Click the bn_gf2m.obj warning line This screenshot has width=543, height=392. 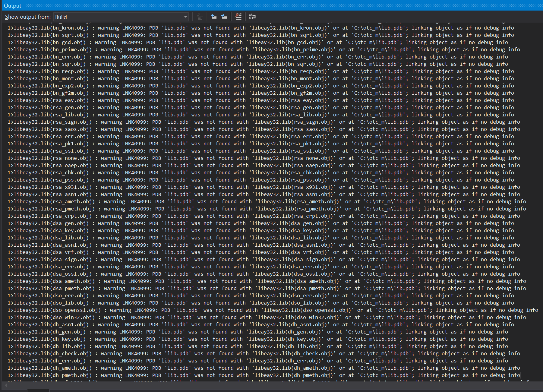click(261, 93)
